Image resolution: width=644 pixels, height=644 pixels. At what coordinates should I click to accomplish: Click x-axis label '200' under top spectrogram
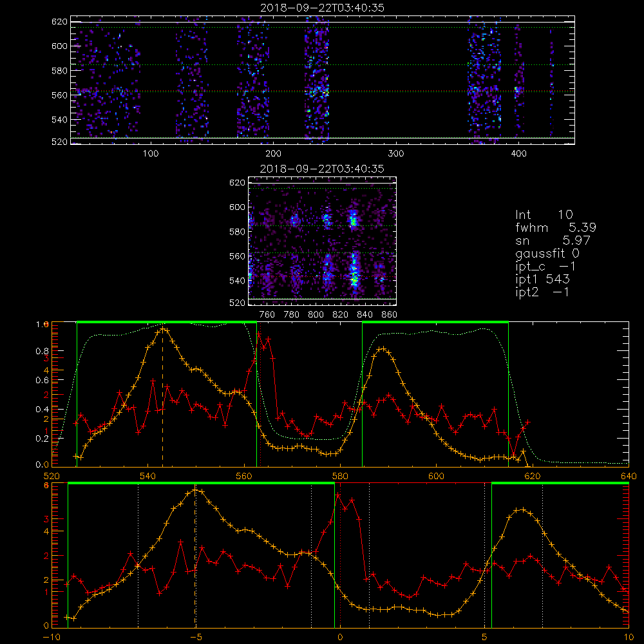[273, 154]
